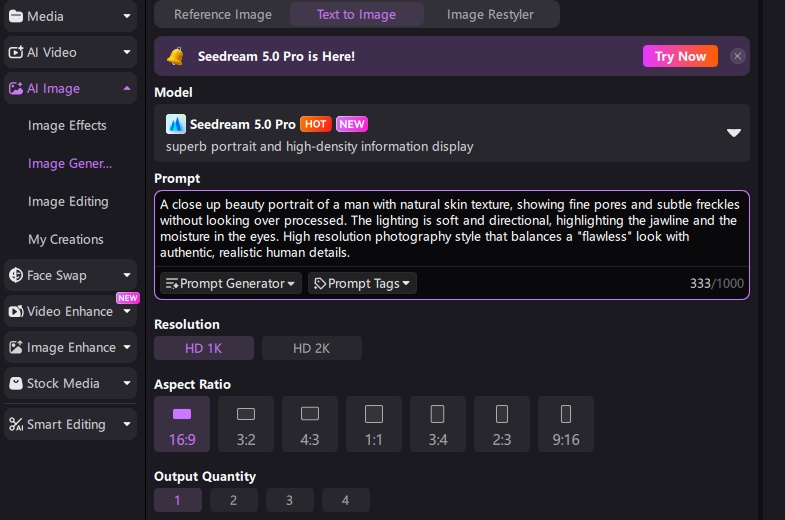The image size is (785, 520).
Task: Expand the Media section arrow
Action: (127, 16)
